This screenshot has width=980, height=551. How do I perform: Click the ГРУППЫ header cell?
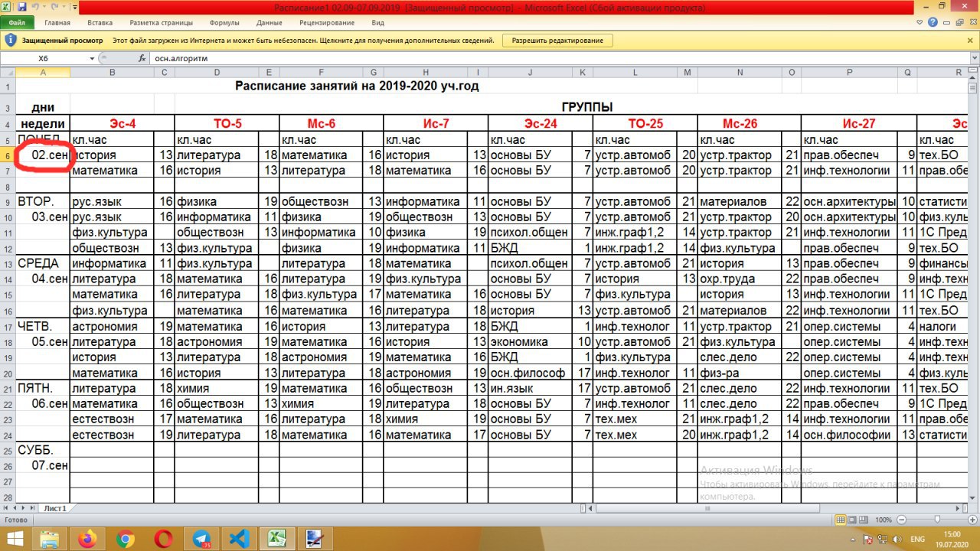tap(587, 108)
